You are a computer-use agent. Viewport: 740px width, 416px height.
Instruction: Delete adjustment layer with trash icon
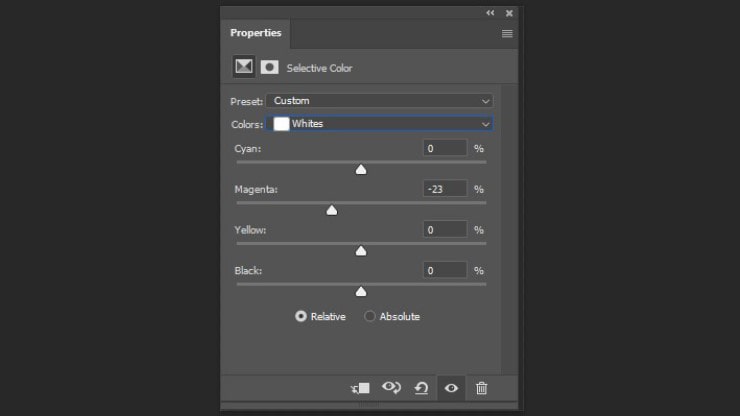pos(481,388)
